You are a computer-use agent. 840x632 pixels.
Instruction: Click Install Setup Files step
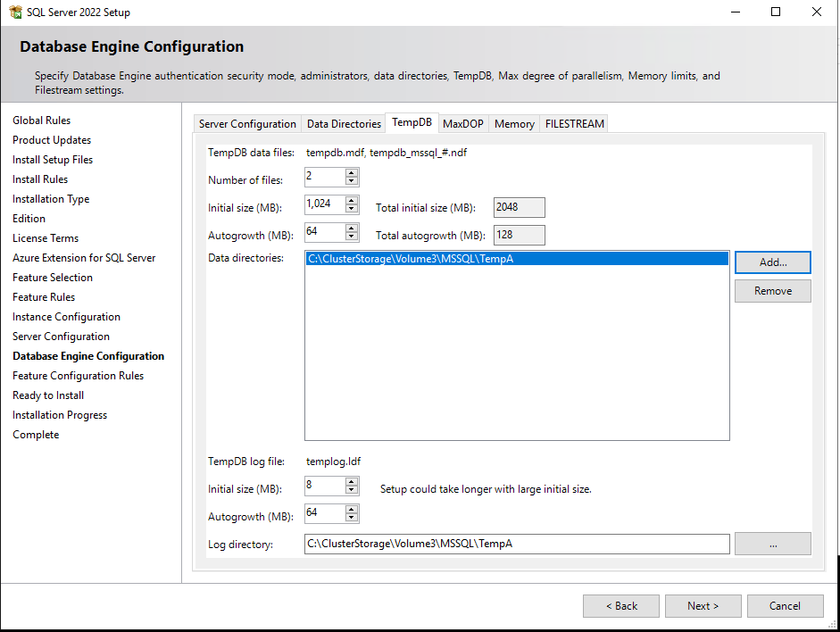point(53,160)
